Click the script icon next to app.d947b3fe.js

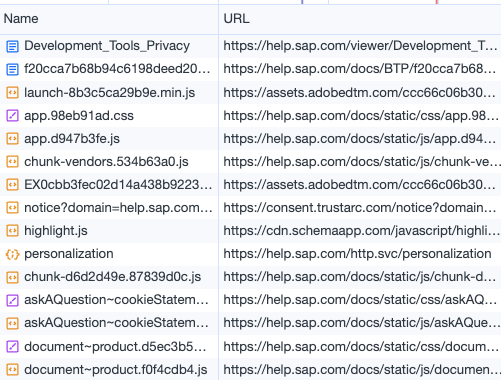(x=12, y=139)
